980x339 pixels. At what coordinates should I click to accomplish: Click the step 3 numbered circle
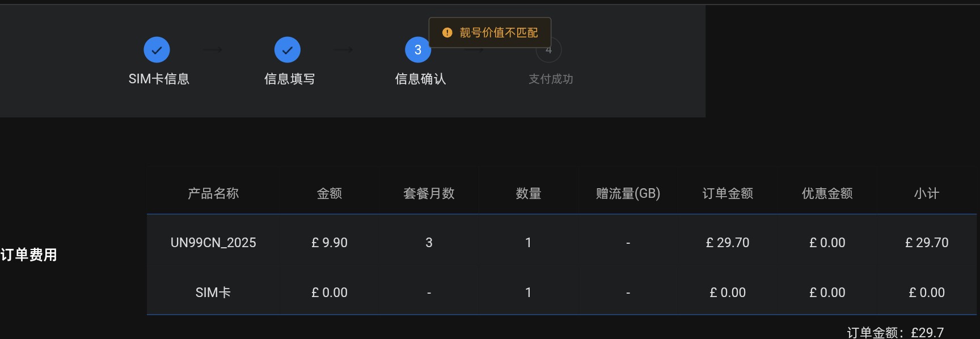[417, 50]
